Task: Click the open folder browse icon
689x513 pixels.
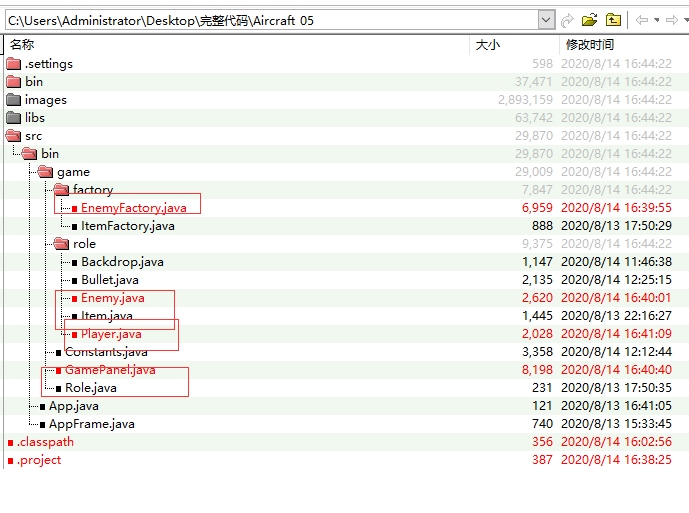Action: click(589, 20)
